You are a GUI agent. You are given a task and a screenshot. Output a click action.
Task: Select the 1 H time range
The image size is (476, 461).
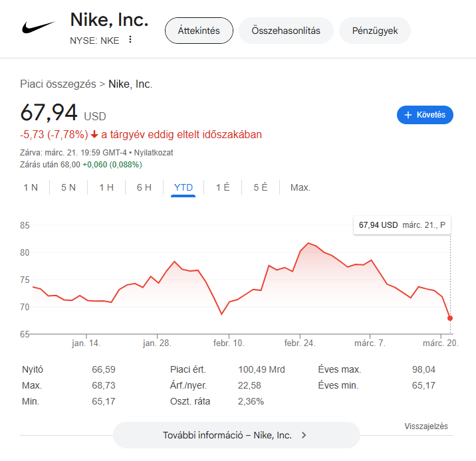[106, 187]
